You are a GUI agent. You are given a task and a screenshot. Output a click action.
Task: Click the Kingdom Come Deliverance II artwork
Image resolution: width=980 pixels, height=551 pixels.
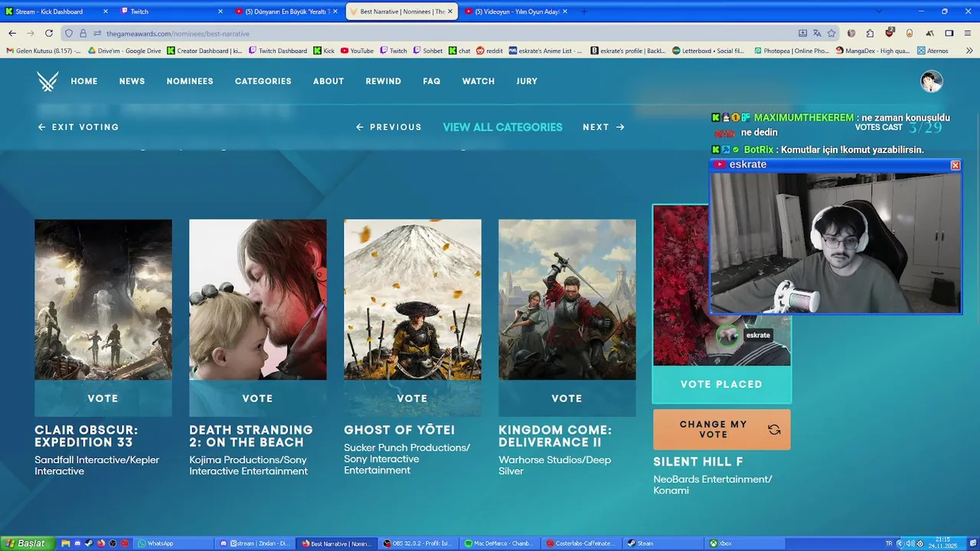[x=567, y=299]
